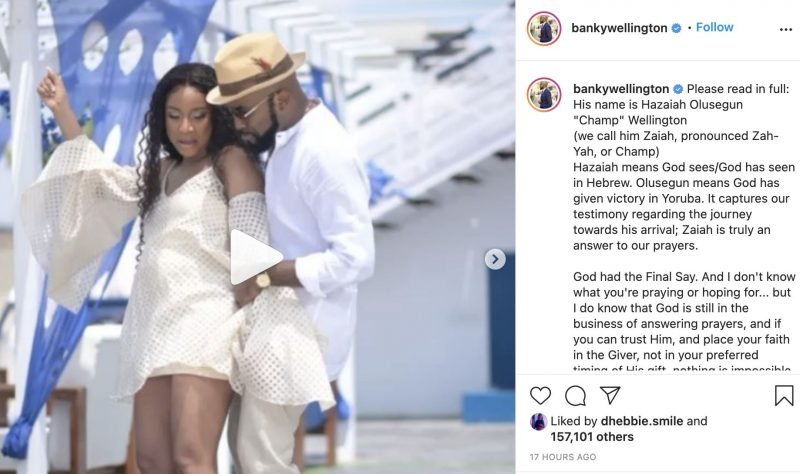
Task: Open comments with the speech bubble icon
Action: [576, 396]
